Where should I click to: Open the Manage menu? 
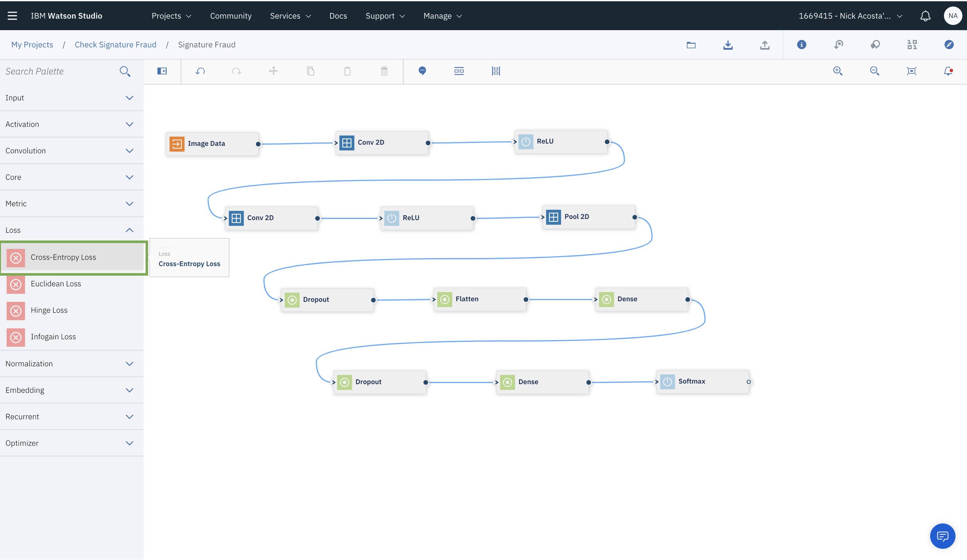pos(442,16)
